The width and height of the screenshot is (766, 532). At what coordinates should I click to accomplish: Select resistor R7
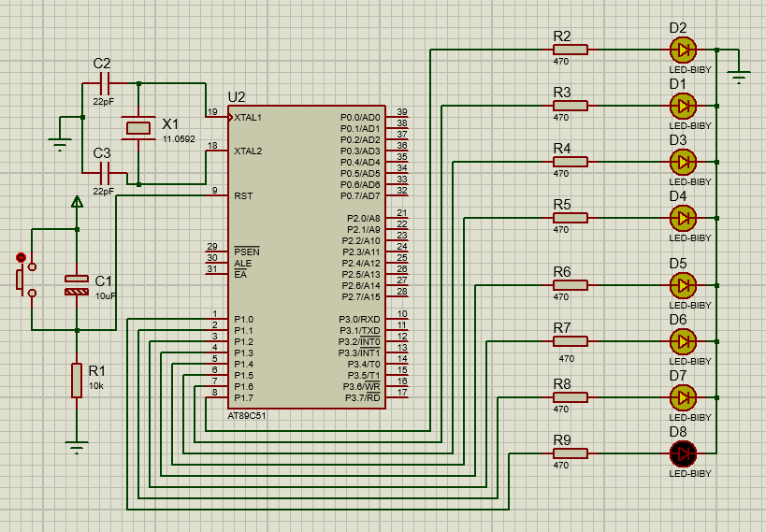571,341
